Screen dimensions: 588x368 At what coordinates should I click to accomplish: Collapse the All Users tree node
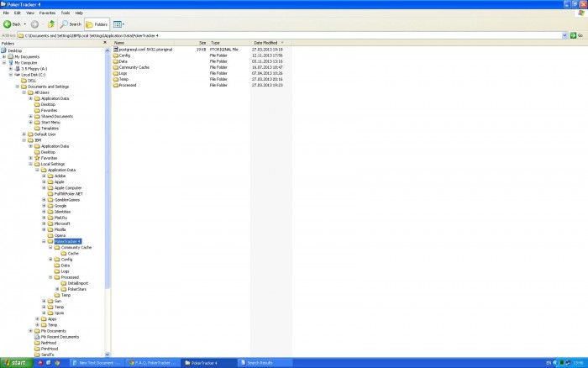pyautogui.click(x=24, y=92)
